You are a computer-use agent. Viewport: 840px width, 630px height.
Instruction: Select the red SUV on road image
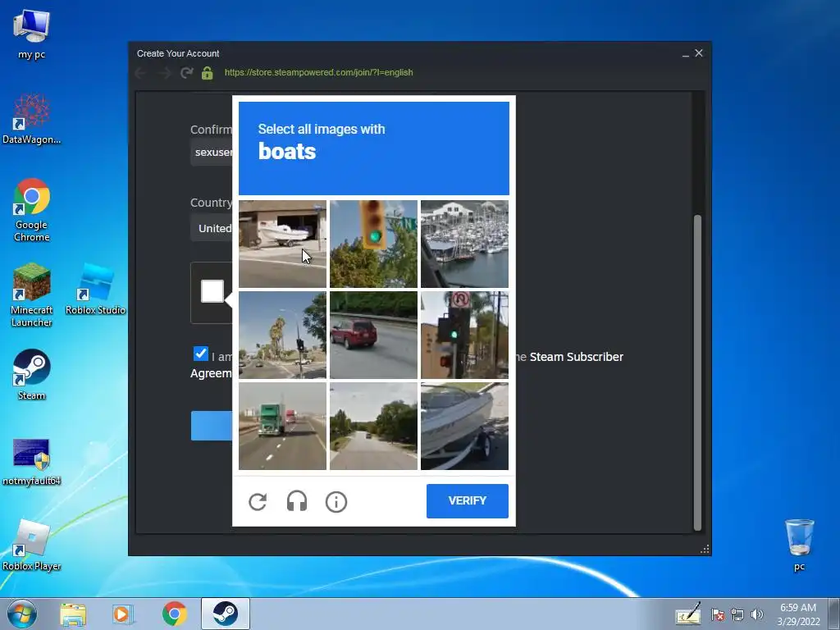tap(373, 336)
